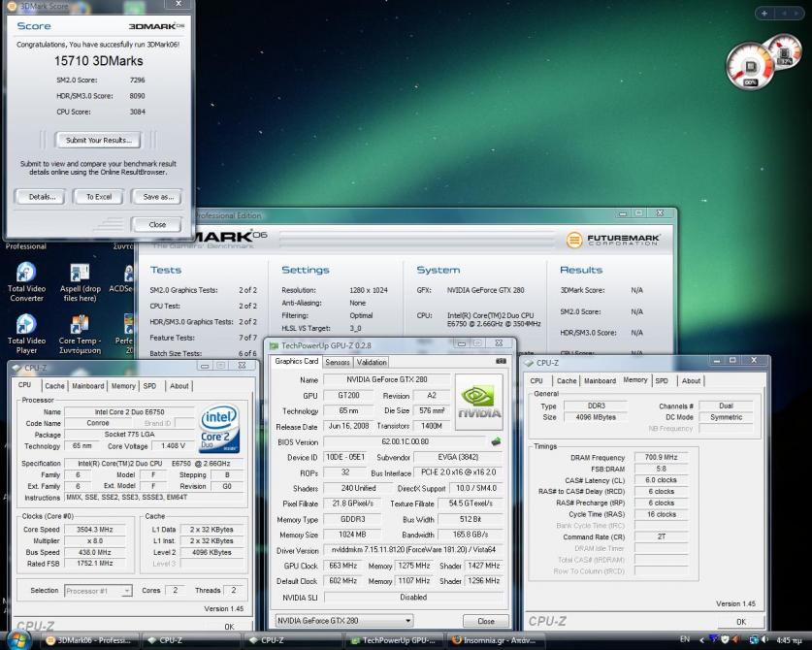The width and height of the screenshot is (812, 650).
Task: Click the Bandwidth value 165.8 GB/s
Action: 471,535
